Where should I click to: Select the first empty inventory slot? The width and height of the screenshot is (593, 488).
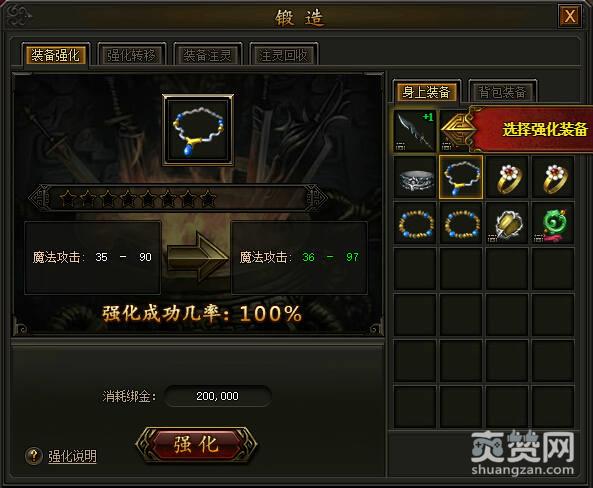click(x=415, y=269)
